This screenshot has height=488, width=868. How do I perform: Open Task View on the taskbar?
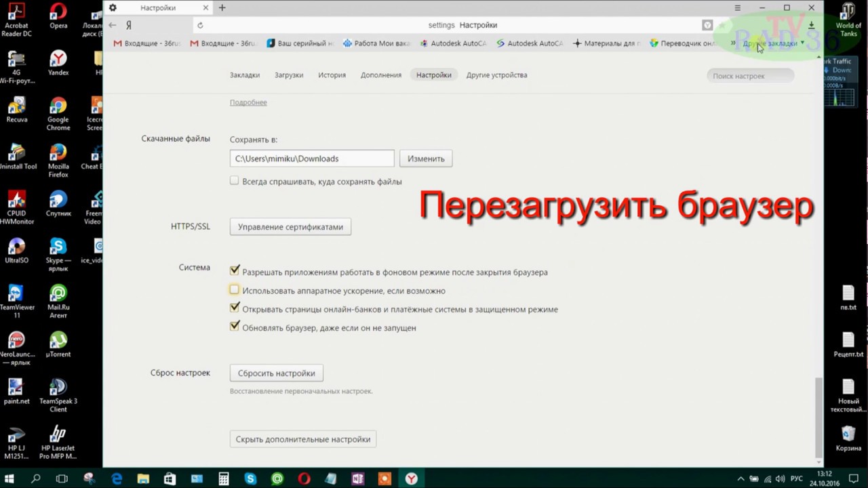62,479
